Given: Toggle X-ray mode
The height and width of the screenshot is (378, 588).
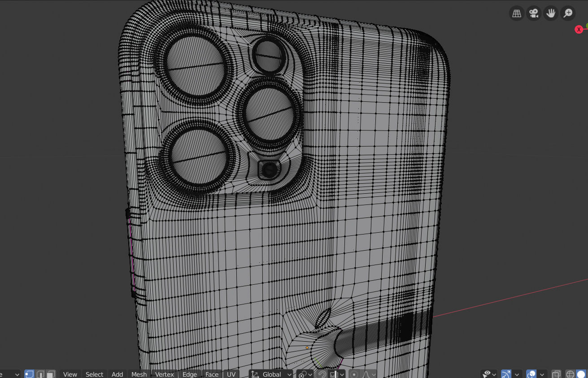Looking at the screenshot, I should 556,374.
